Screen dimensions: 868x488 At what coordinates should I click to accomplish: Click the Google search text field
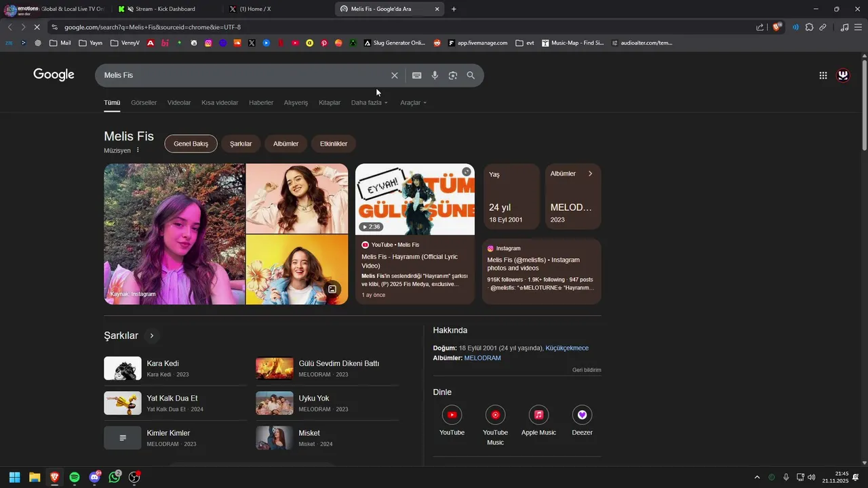(x=244, y=75)
